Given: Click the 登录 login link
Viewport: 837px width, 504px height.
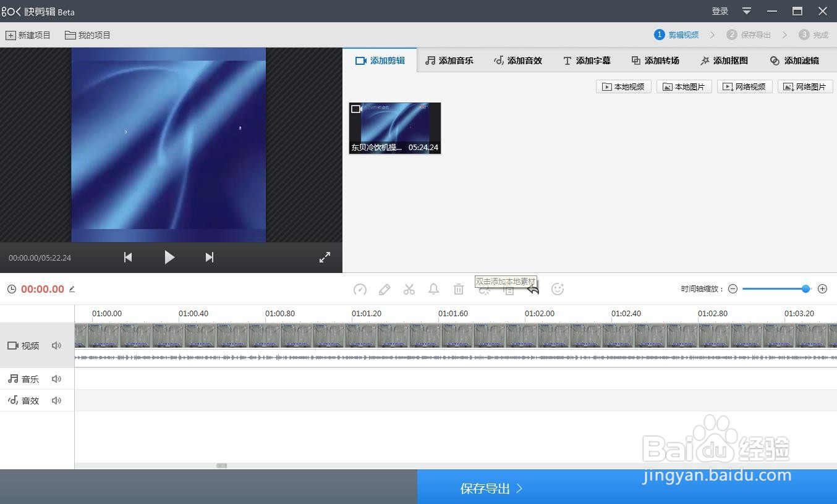Looking at the screenshot, I should pyautogui.click(x=720, y=11).
